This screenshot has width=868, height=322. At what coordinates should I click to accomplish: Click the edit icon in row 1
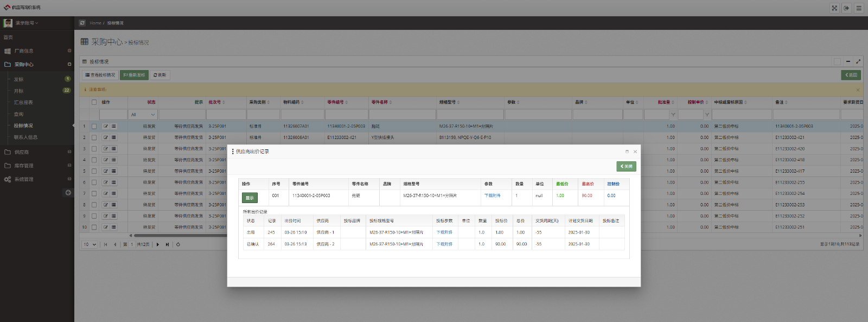click(x=106, y=126)
